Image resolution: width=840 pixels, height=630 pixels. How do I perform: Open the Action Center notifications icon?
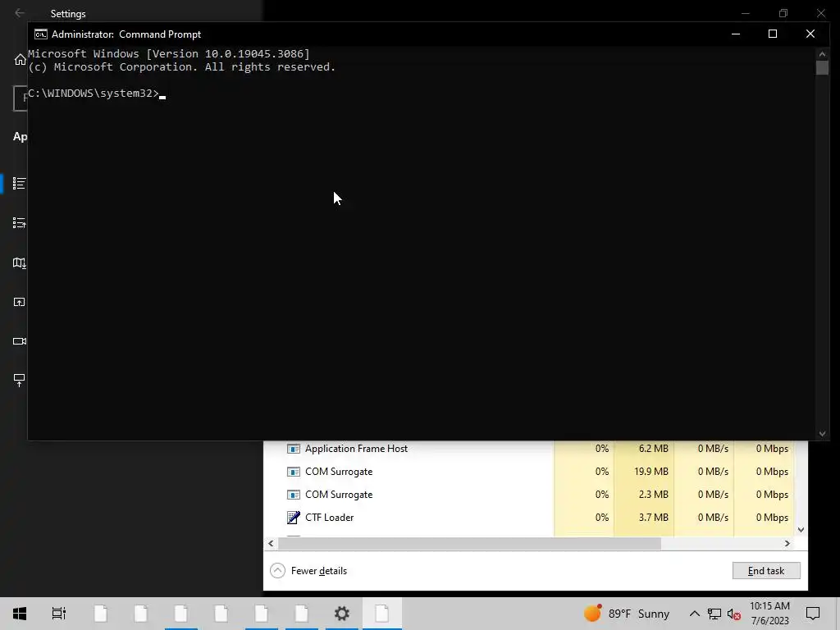coord(813,614)
